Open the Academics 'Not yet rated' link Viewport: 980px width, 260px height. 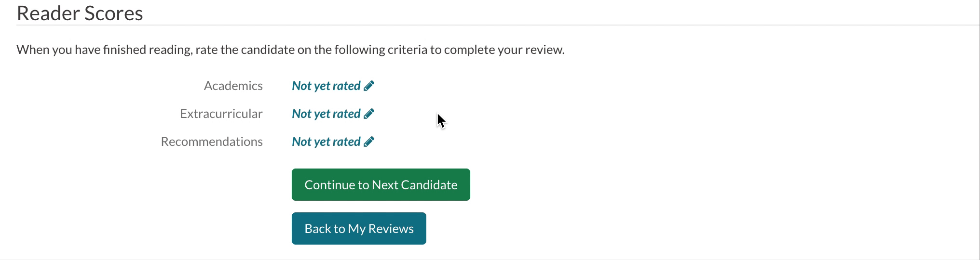click(326, 86)
